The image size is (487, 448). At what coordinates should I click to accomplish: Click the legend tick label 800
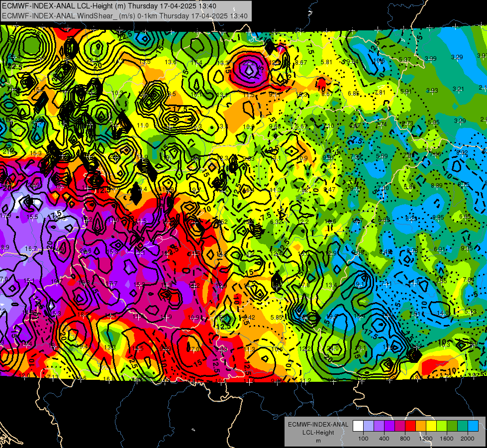[x=405, y=439]
